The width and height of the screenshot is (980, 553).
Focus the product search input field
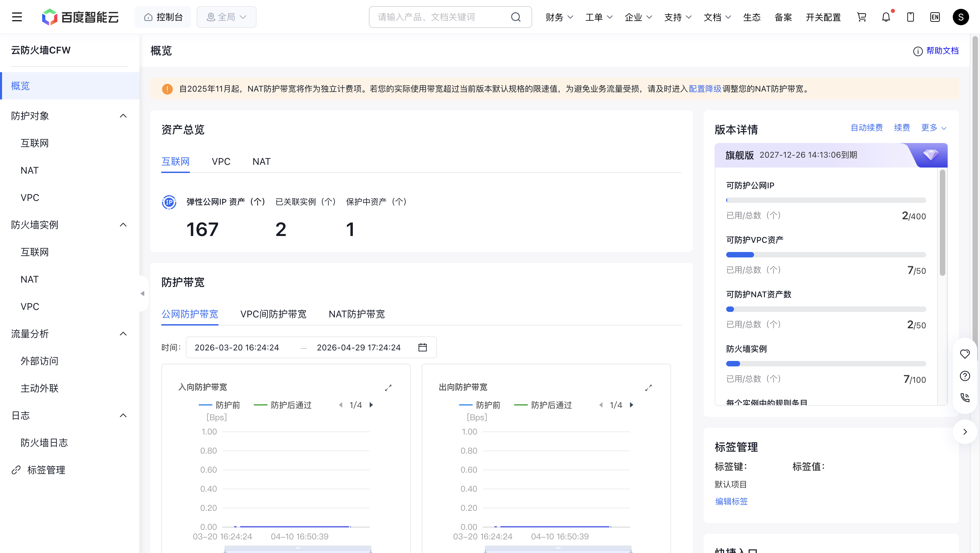click(441, 17)
